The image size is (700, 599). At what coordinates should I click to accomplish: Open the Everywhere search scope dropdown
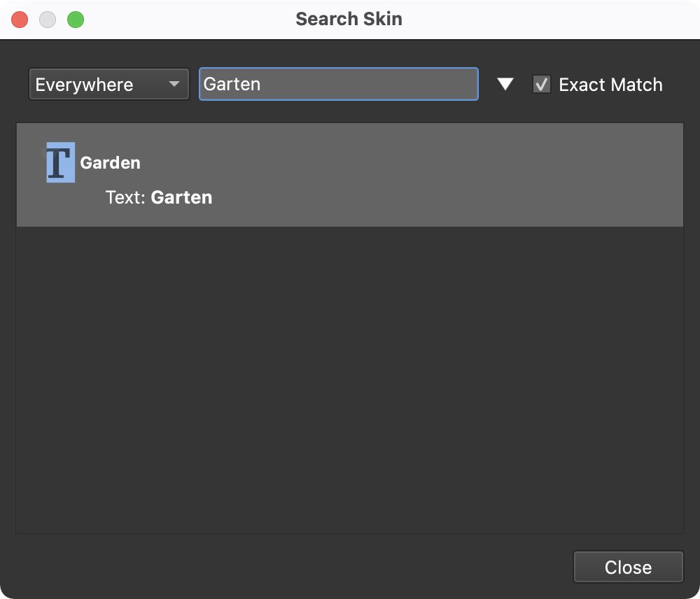[x=108, y=84]
